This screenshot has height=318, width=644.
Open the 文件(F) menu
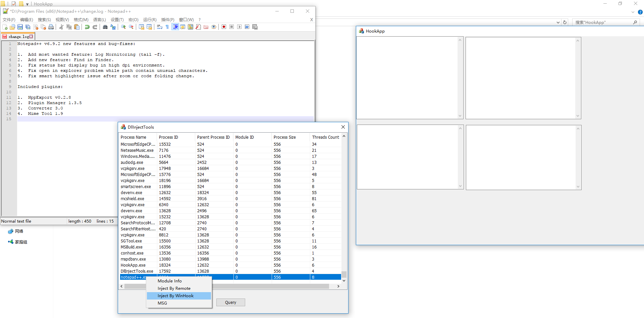click(x=9, y=20)
